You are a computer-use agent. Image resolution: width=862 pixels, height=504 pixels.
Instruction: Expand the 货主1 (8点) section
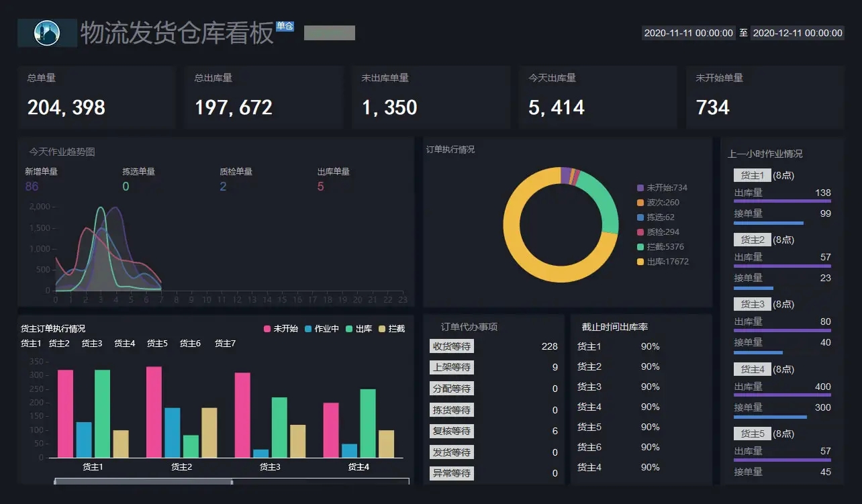[752, 174]
